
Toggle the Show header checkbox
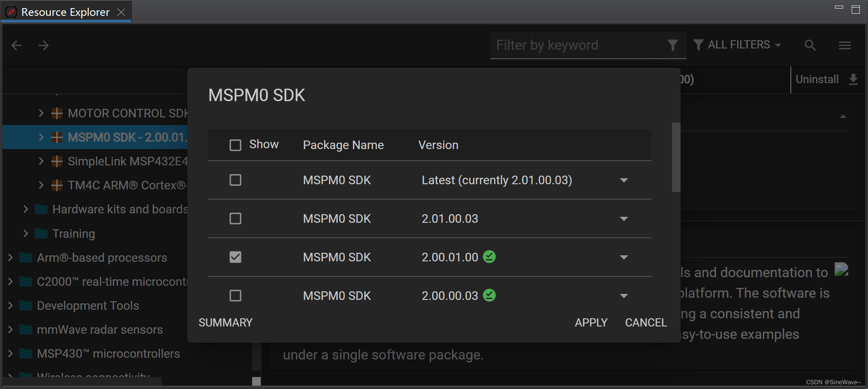coord(235,145)
